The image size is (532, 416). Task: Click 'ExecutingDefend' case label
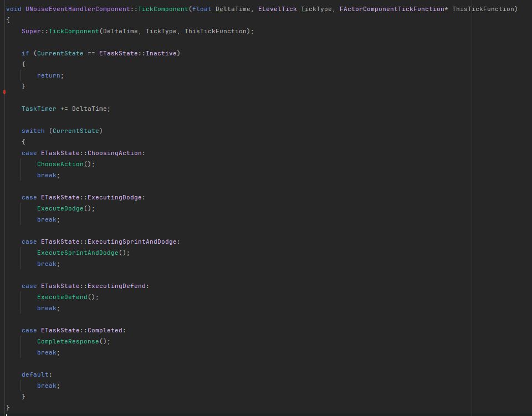[116, 286]
